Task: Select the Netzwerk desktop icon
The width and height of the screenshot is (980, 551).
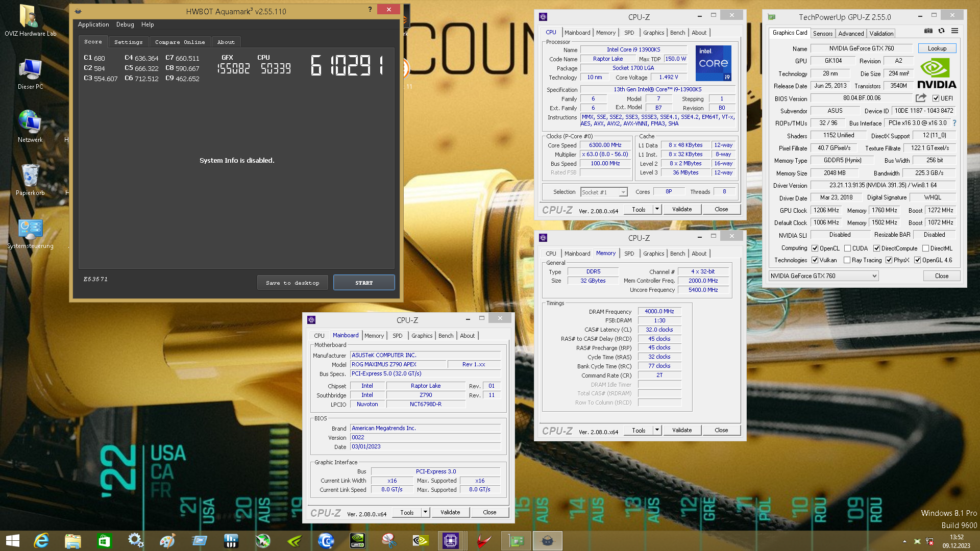Action: pyautogui.click(x=30, y=127)
